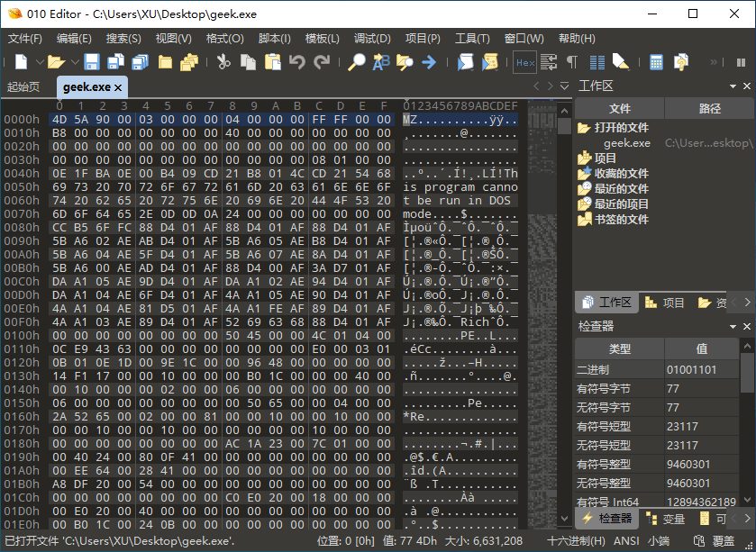
Task: Click the Run Script icon
Action: coord(465,62)
